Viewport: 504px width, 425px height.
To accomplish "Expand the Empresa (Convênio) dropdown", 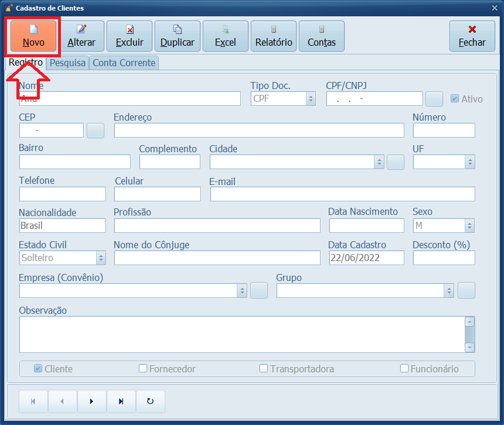I will [242, 290].
